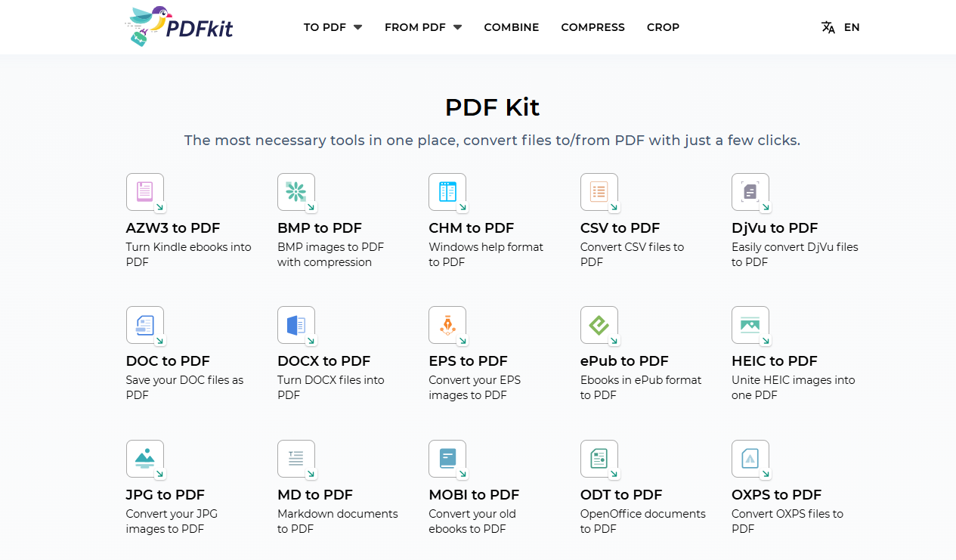Open the JPG to PDF picture icon
Image resolution: width=956 pixels, height=560 pixels.
(145, 459)
